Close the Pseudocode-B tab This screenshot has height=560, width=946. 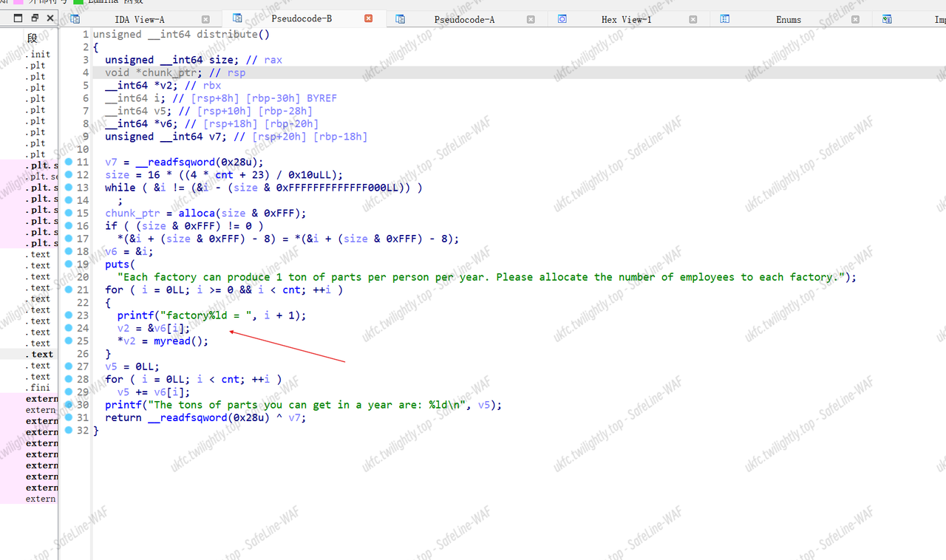point(369,19)
